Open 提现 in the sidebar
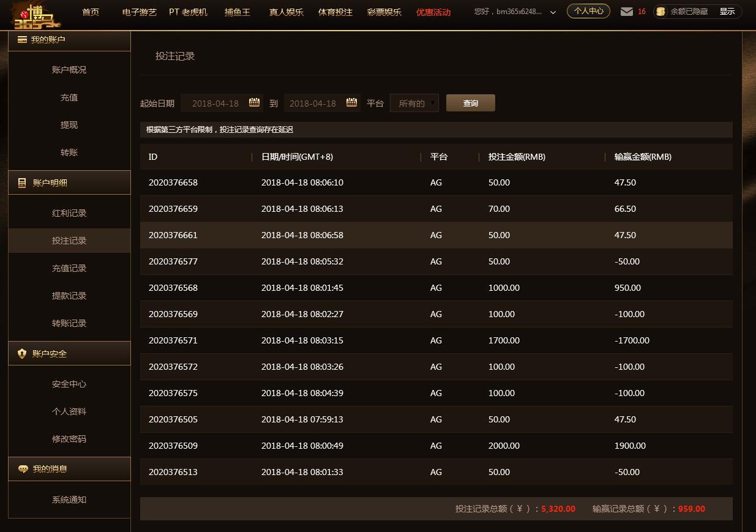Viewport: 756px width, 532px height. [69, 125]
